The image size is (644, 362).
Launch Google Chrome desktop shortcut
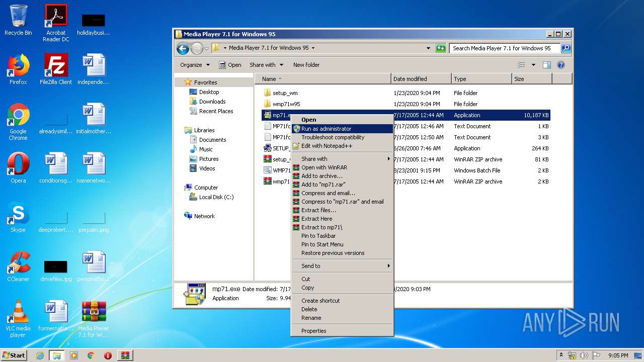pos(18,122)
